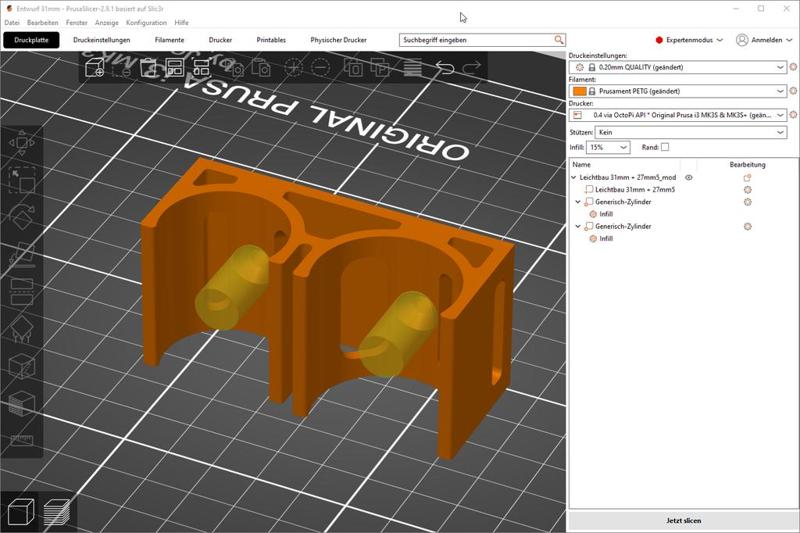Click the Jetzt slicen button
The width and height of the screenshot is (800, 533).
point(683,520)
